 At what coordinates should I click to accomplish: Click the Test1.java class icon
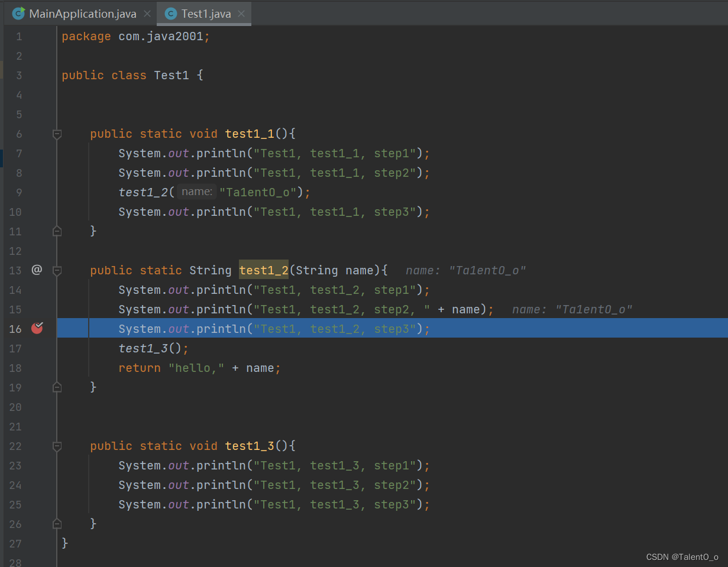click(171, 14)
